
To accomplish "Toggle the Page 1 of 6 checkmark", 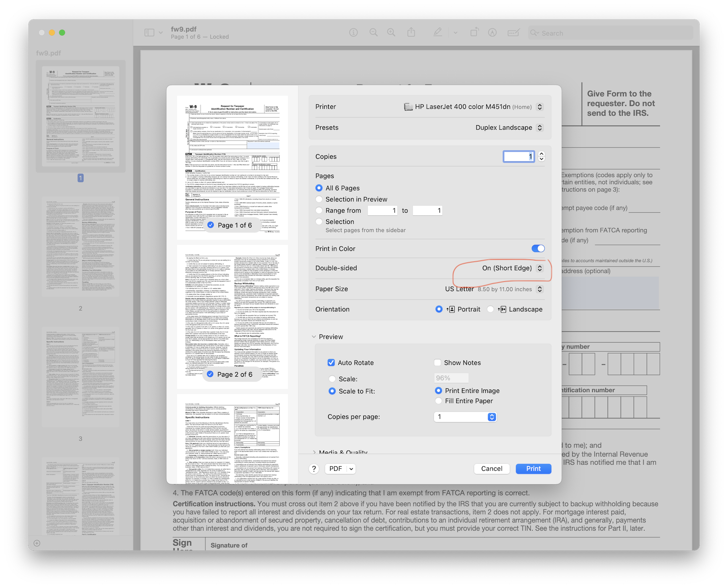I will pos(211,225).
